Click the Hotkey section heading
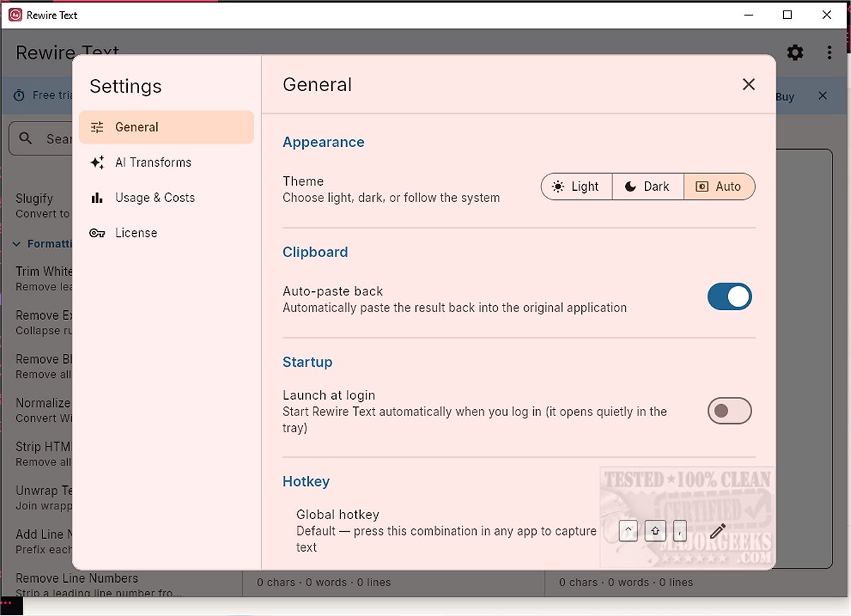 pyautogui.click(x=306, y=481)
